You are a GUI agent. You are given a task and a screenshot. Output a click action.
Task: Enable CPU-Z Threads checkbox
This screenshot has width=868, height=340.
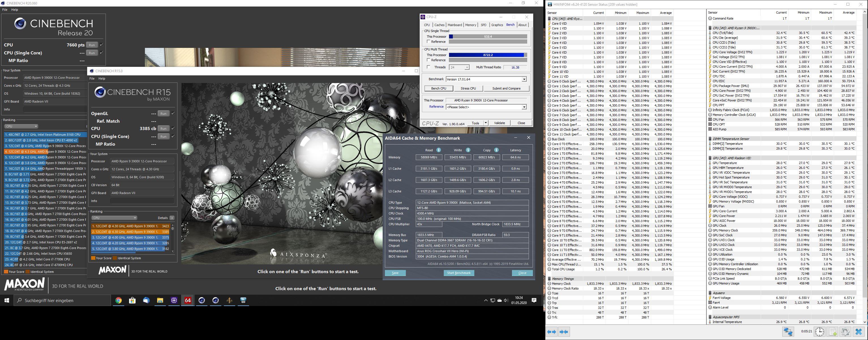point(428,67)
